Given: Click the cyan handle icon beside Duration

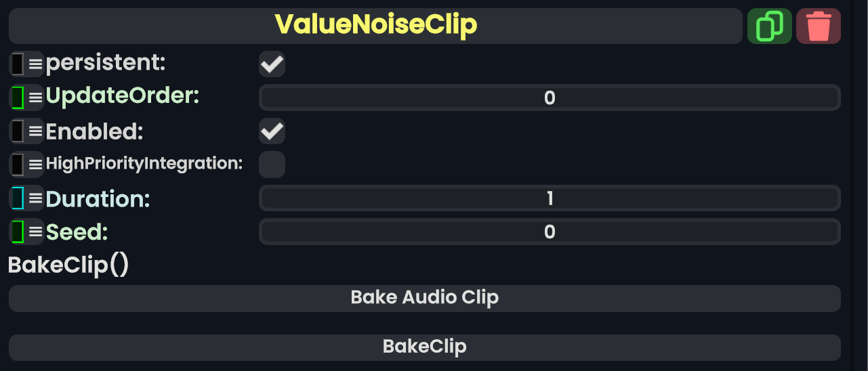Looking at the screenshot, I should pos(26,198).
